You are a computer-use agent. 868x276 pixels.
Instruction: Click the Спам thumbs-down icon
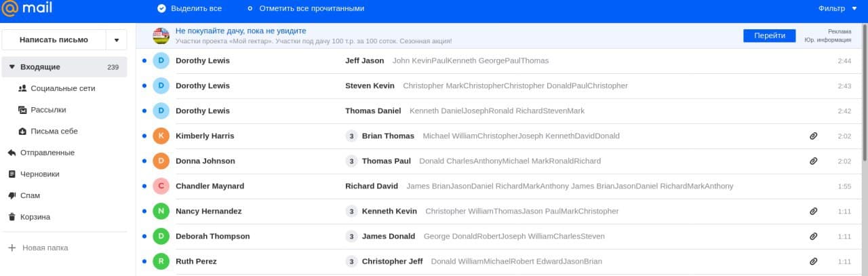[x=12, y=195]
